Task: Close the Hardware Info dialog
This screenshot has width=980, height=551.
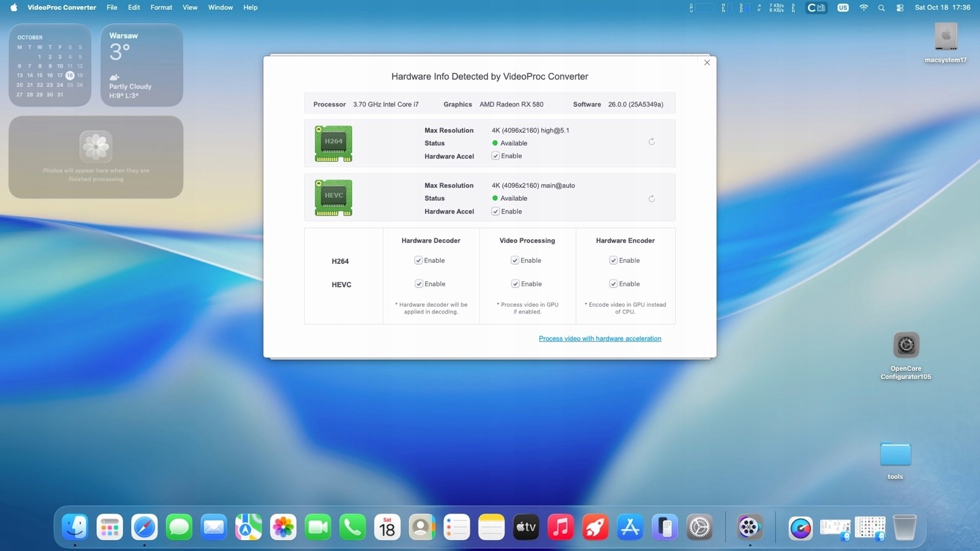Action: pyautogui.click(x=707, y=62)
